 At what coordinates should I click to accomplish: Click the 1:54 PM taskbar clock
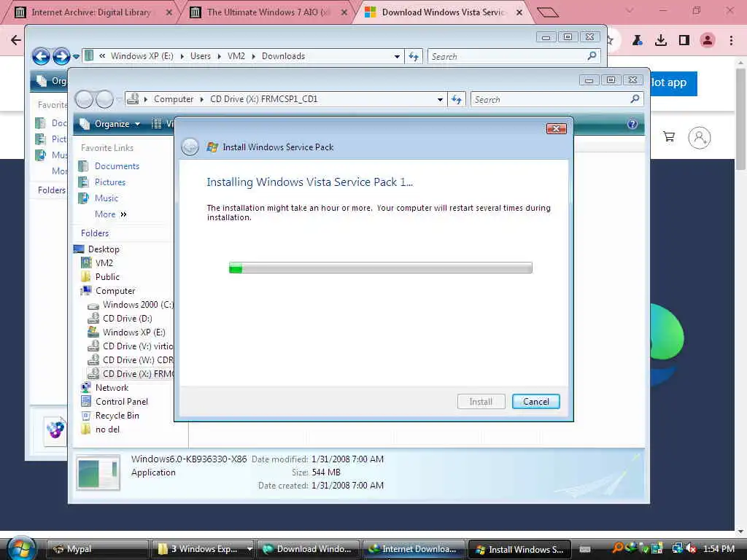point(719,548)
